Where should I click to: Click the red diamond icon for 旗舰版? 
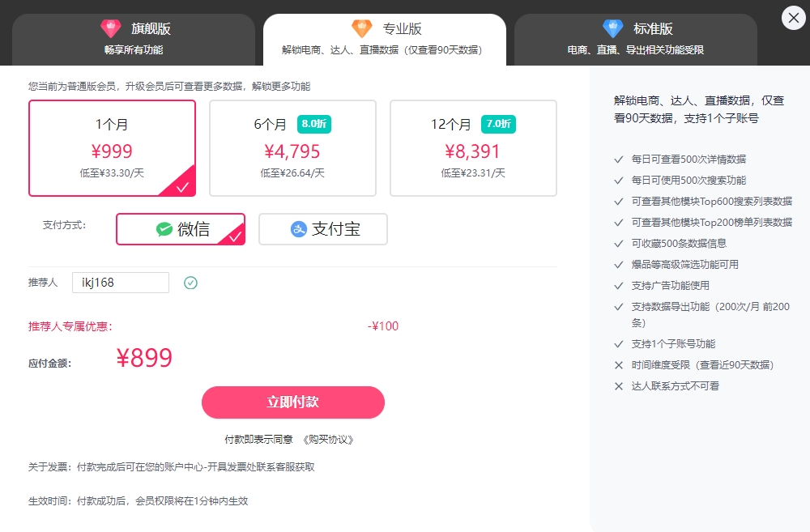[x=110, y=29]
